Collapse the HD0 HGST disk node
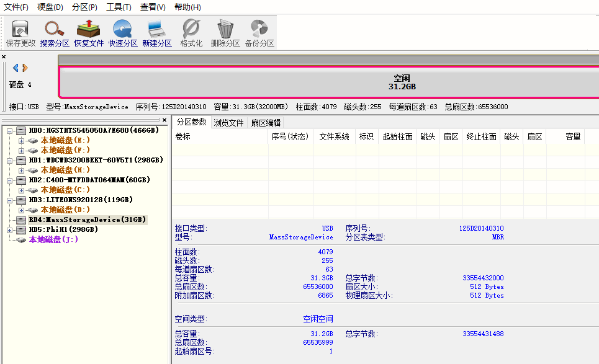This screenshot has height=364, width=599. coord(9,131)
